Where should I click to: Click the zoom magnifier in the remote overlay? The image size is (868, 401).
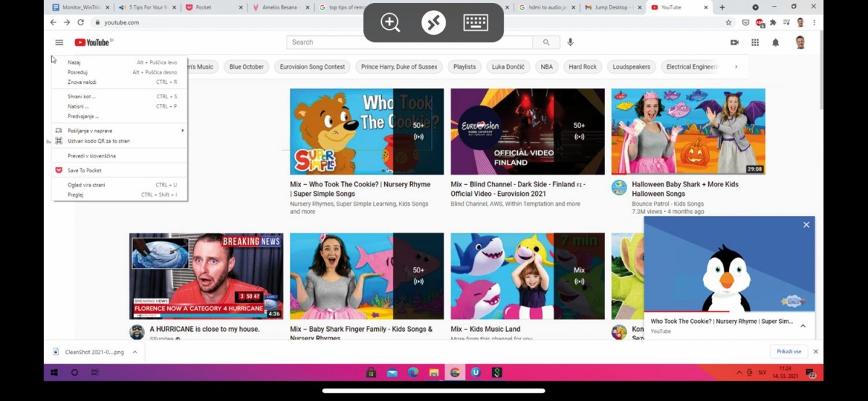pos(391,22)
